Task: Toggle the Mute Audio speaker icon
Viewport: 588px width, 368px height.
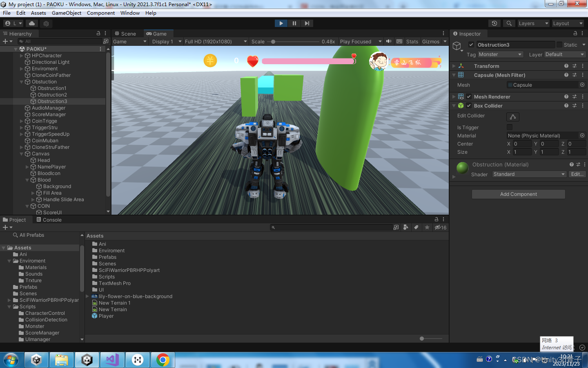Action: tap(389, 41)
